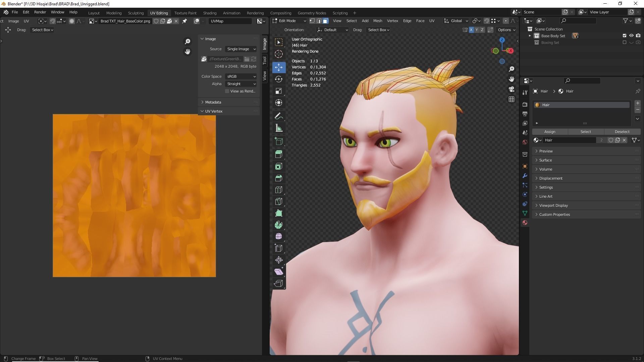Expand the Metadata section
The image size is (644, 362).
213,102
